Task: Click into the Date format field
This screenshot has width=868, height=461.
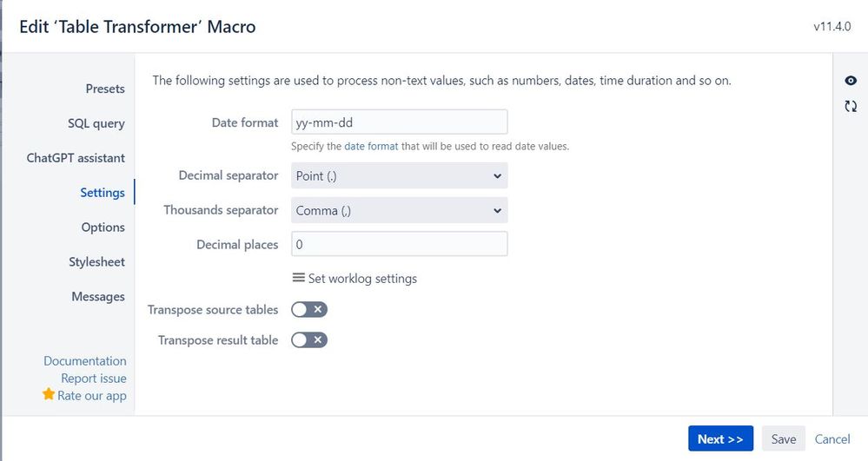Action: [399, 122]
